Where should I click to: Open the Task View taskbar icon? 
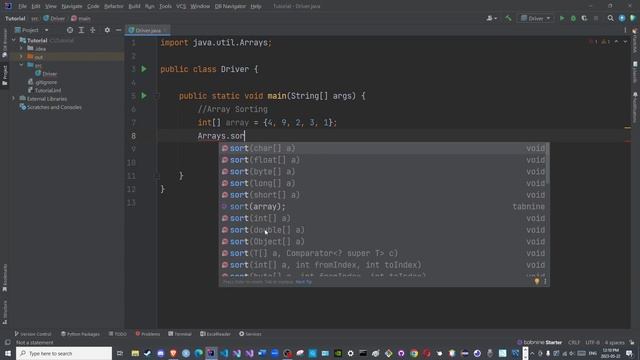click(x=120, y=353)
